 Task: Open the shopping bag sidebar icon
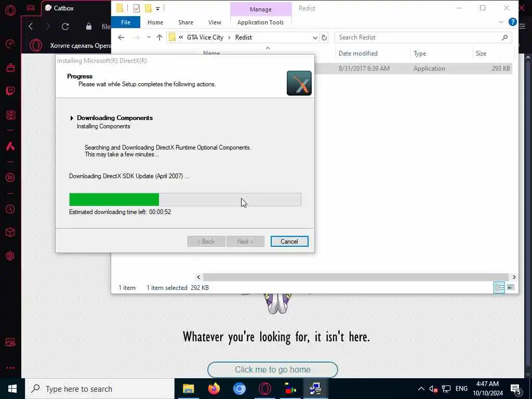[10, 68]
